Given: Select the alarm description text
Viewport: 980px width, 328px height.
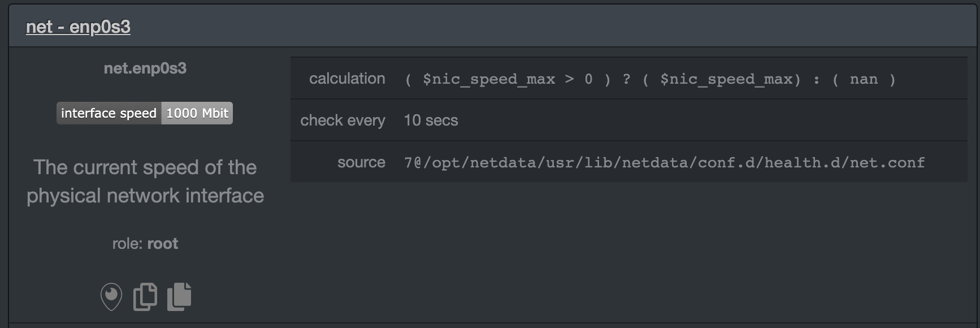Looking at the screenshot, I should tap(145, 181).
